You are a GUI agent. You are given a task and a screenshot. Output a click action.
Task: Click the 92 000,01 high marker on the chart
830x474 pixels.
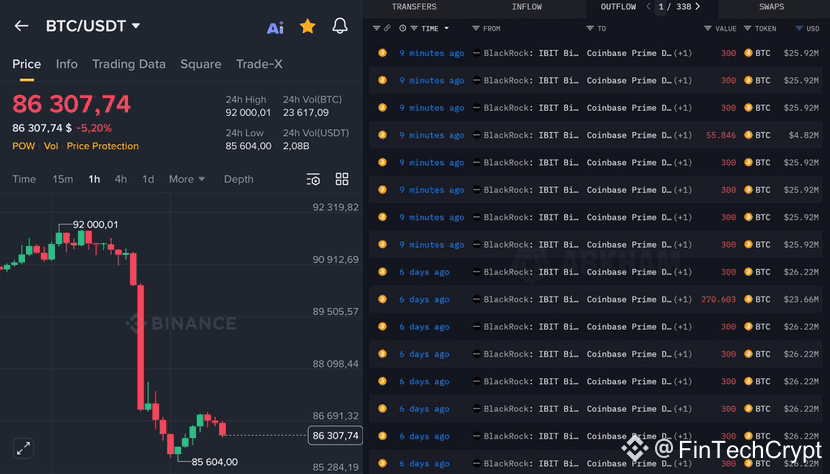pos(95,225)
